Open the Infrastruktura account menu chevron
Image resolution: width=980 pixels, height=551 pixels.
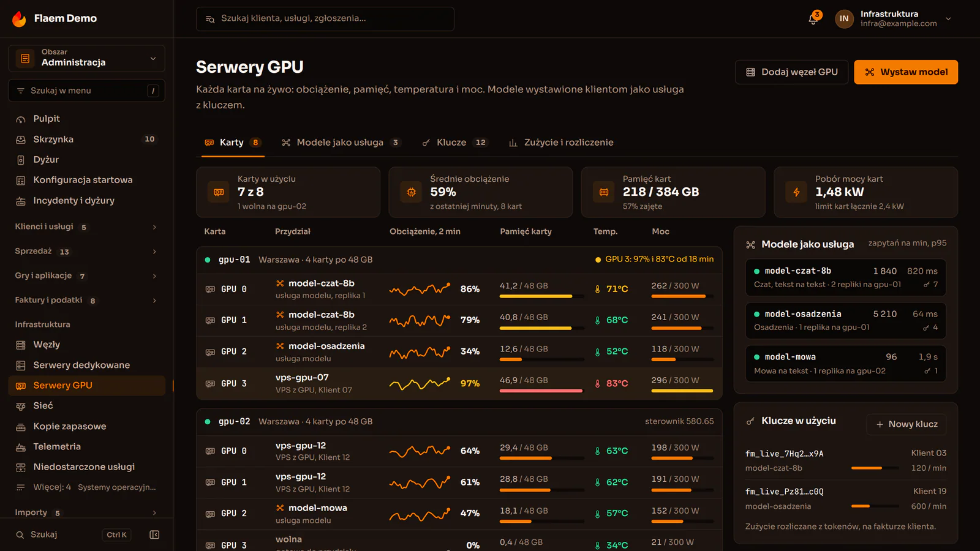tap(948, 19)
